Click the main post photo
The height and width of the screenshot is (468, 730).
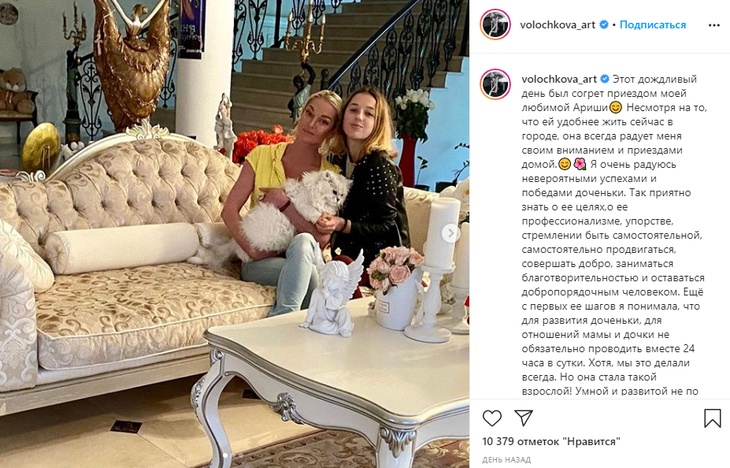point(235,234)
